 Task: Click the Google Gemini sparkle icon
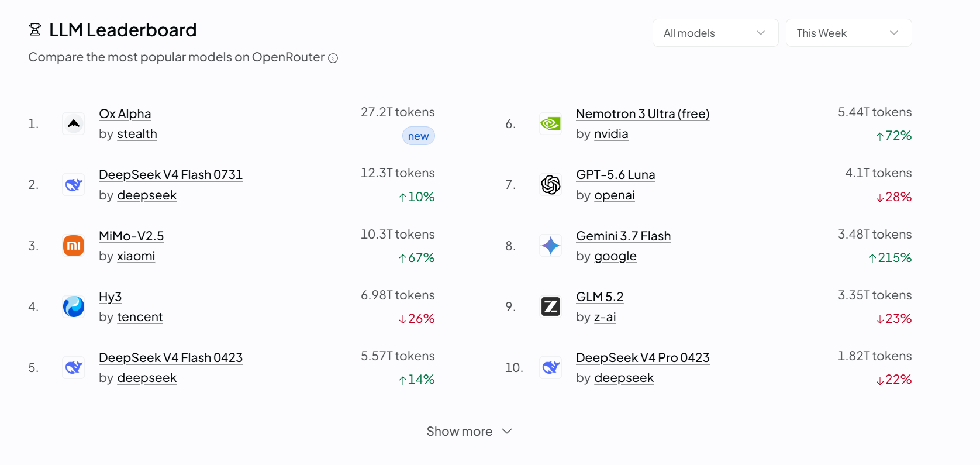pyautogui.click(x=551, y=246)
